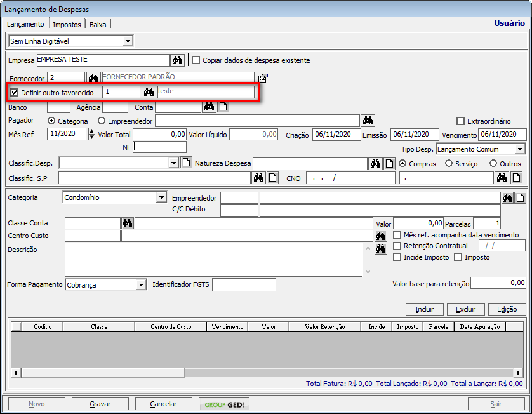Search Empreendedor binoculars in category section

tap(508, 198)
